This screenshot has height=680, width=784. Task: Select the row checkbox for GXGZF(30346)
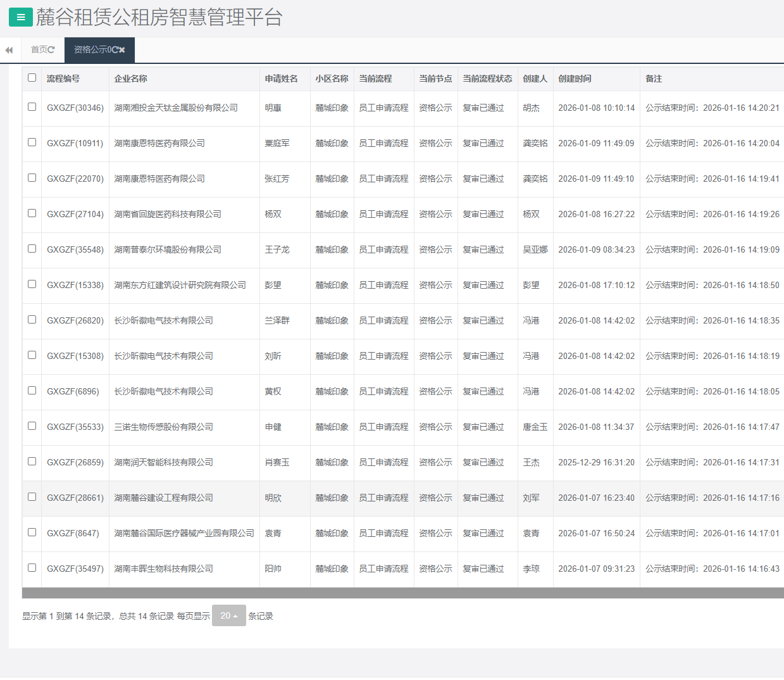pos(32,107)
